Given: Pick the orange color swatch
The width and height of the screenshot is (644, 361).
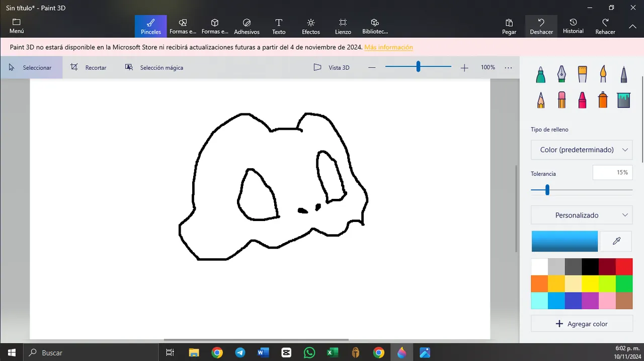Looking at the screenshot, I should click(x=539, y=283).
